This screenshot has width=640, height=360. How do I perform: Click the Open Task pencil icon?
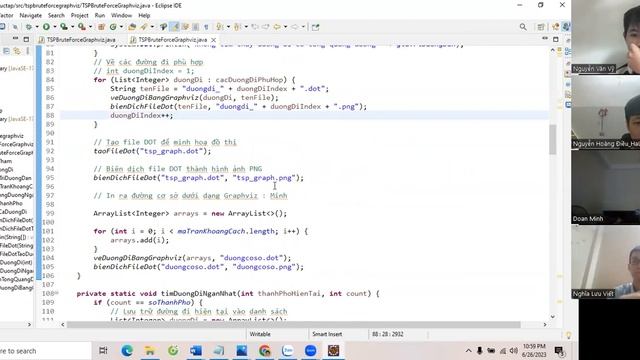pos(144,27)
